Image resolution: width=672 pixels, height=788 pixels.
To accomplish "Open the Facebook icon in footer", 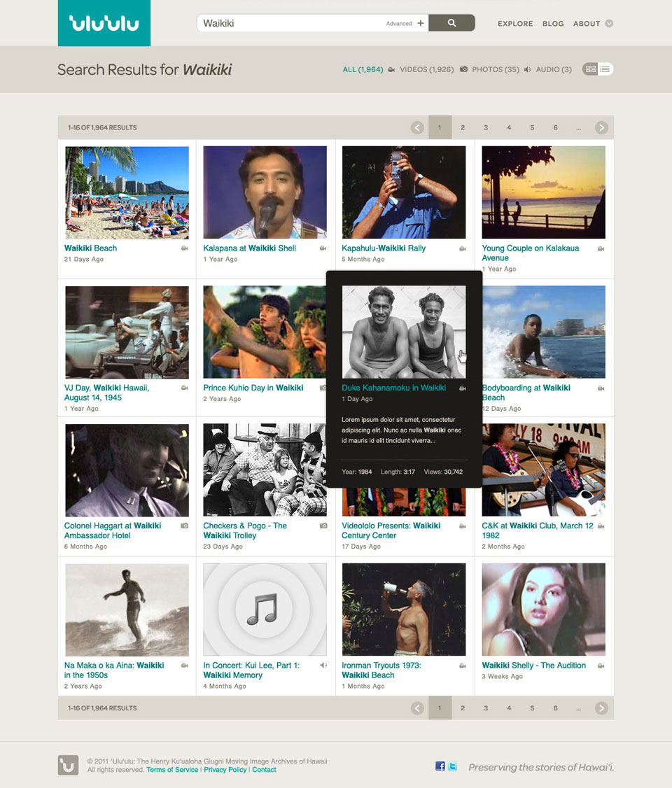I will click(440, 766).
